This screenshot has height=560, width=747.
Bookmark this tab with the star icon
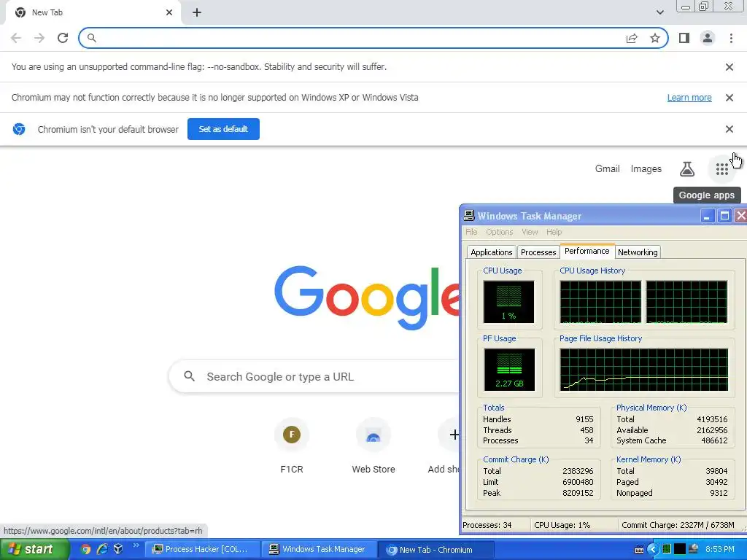click(x=655, y=38)
